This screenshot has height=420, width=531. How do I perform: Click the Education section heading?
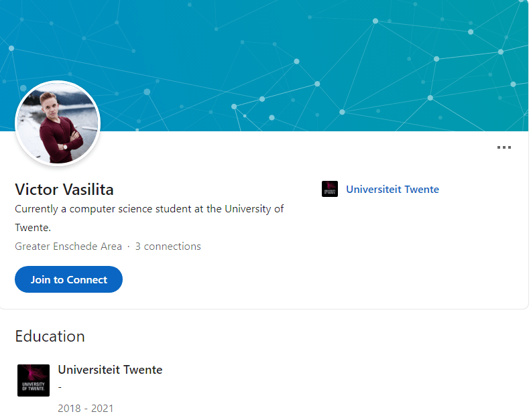tap(50, 336)
